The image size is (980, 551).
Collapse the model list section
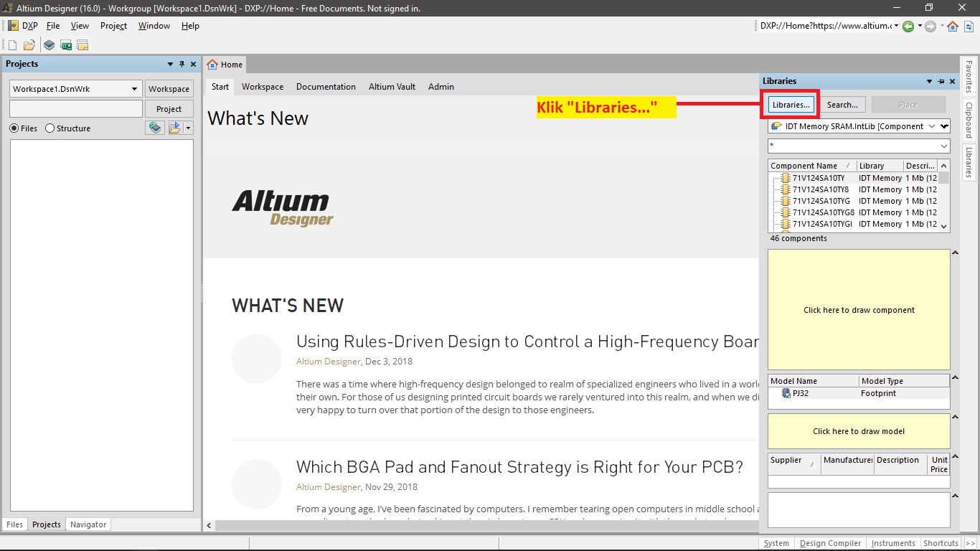point(955,377)
